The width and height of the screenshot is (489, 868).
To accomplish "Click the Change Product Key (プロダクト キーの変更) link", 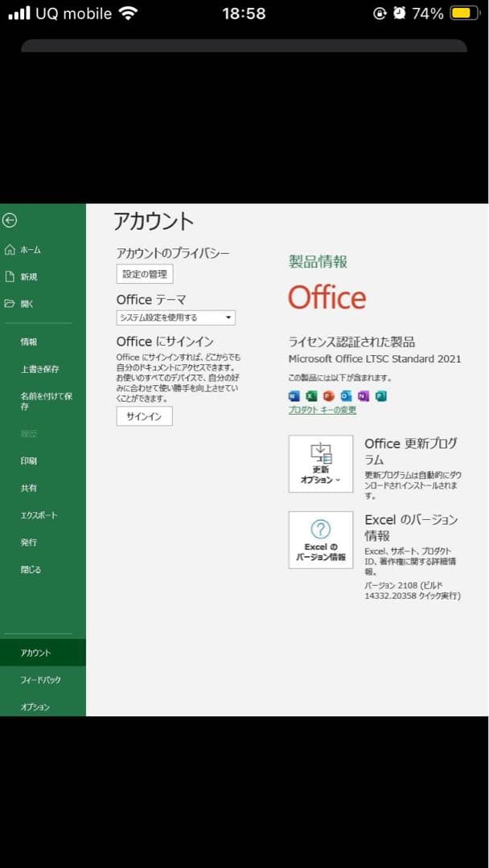I will (x=322, y=410).
